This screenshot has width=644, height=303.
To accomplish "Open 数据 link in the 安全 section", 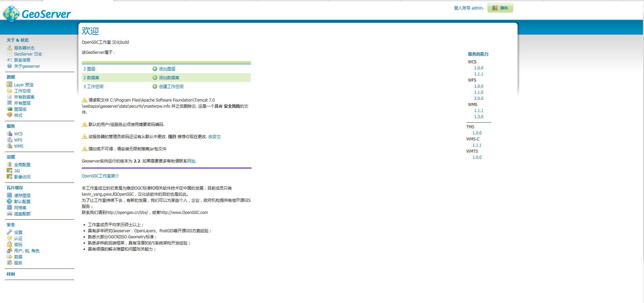I will (x=18, y=257).
